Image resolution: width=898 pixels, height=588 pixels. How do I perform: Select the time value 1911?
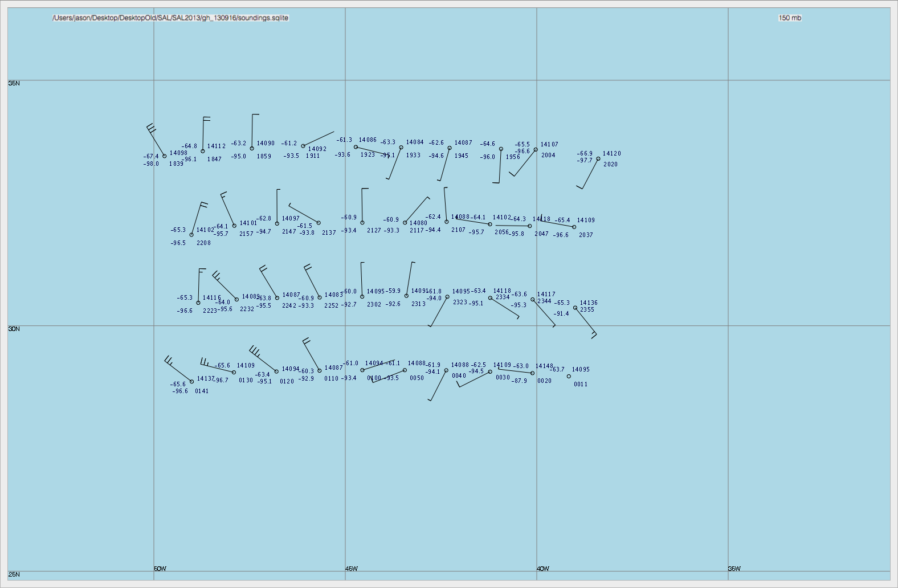(313, 156)
